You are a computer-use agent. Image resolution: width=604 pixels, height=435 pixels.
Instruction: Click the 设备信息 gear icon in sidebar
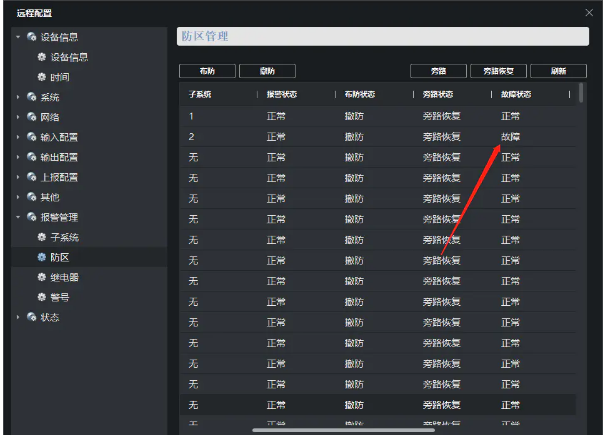(x=42, y=57)
